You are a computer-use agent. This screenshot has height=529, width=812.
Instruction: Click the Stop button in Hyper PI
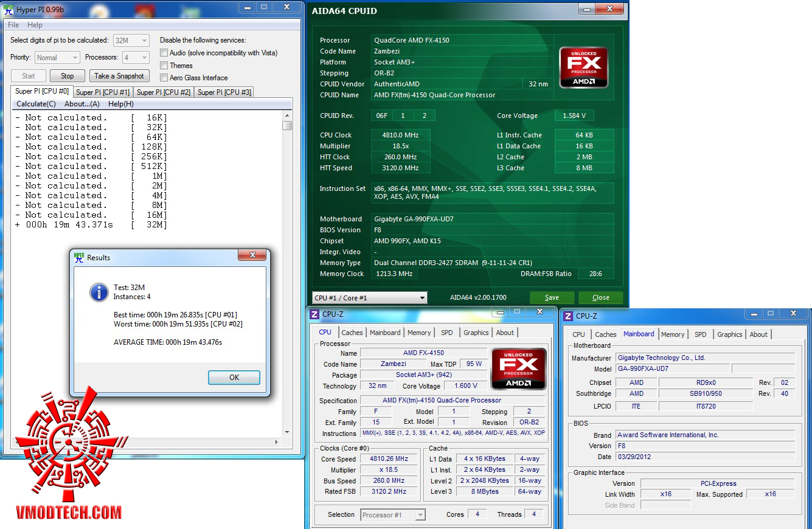coord(68,76)
